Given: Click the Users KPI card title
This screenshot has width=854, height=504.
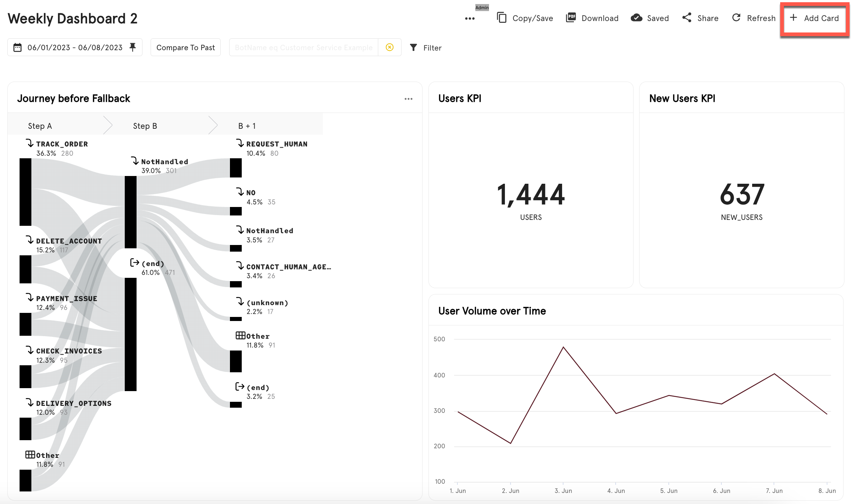Looking at the screenshot, I should [x=460, y=99].
